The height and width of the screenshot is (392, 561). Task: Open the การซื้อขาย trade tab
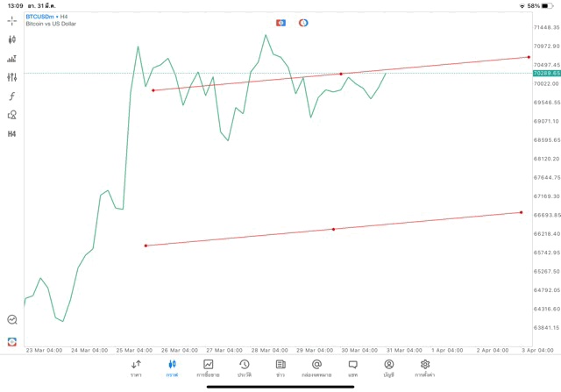(209, 368)
